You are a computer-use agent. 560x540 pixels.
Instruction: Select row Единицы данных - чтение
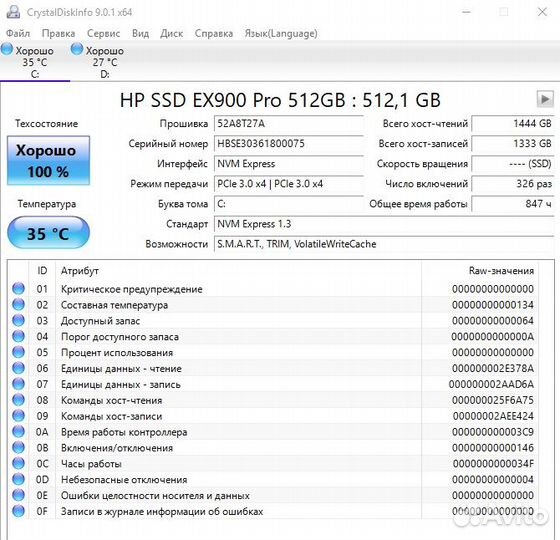273,368
